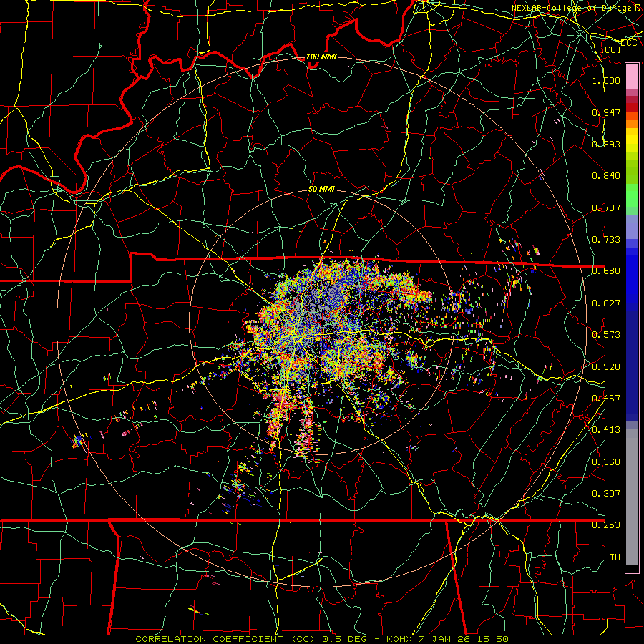644x644 pixels.
Task: Click the 0.573 legend value
Action: [x=606, y=334]
